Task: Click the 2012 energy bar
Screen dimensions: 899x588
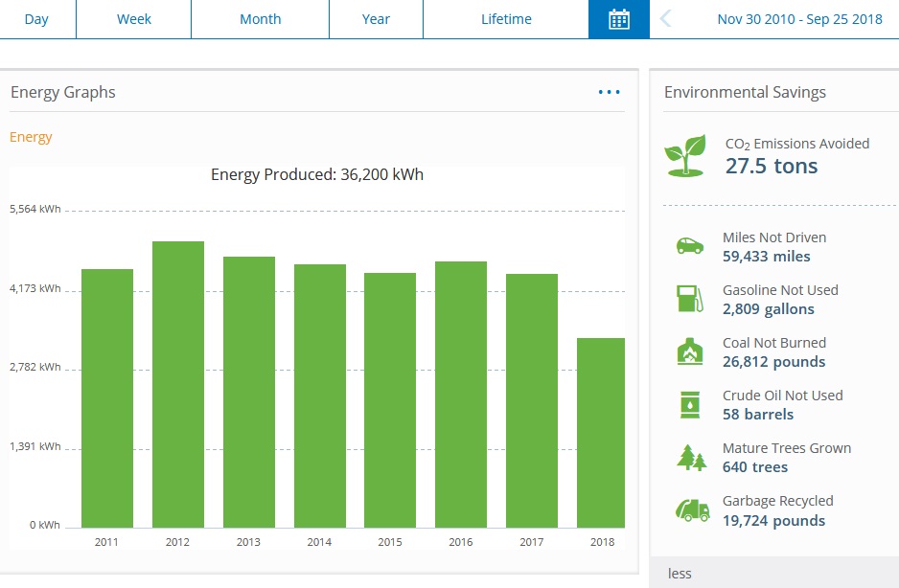Action: point(177,385)
